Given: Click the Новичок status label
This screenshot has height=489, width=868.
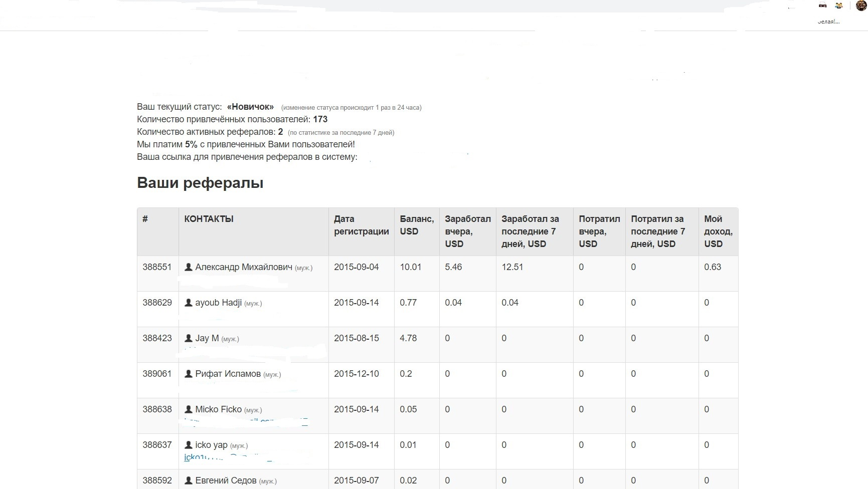Looking at the screenshot, I should coord(250,107).
